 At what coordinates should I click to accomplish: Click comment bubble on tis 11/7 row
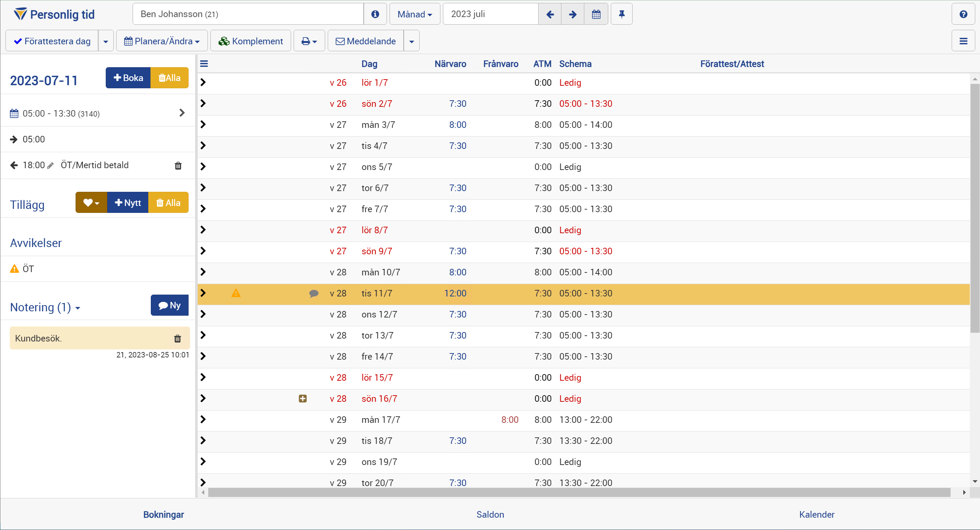314,294
